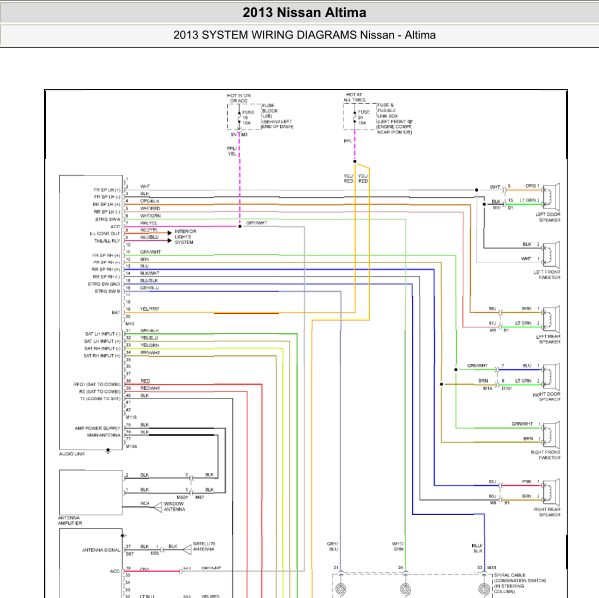This screenshot has height=598, width=599.
Task: Click the 'WINDOW ANTENNA' label
Action: coord(175,507)
